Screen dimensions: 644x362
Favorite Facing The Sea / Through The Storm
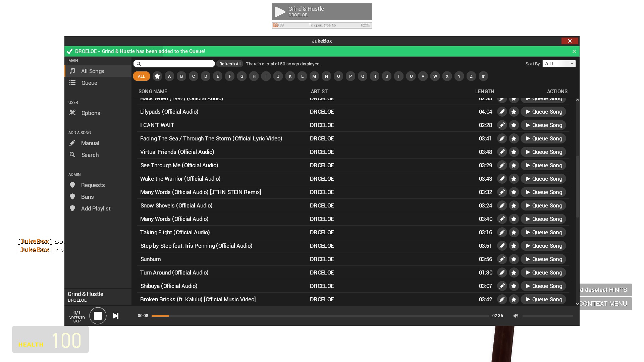pyautogui.click(x=514, y=138)
